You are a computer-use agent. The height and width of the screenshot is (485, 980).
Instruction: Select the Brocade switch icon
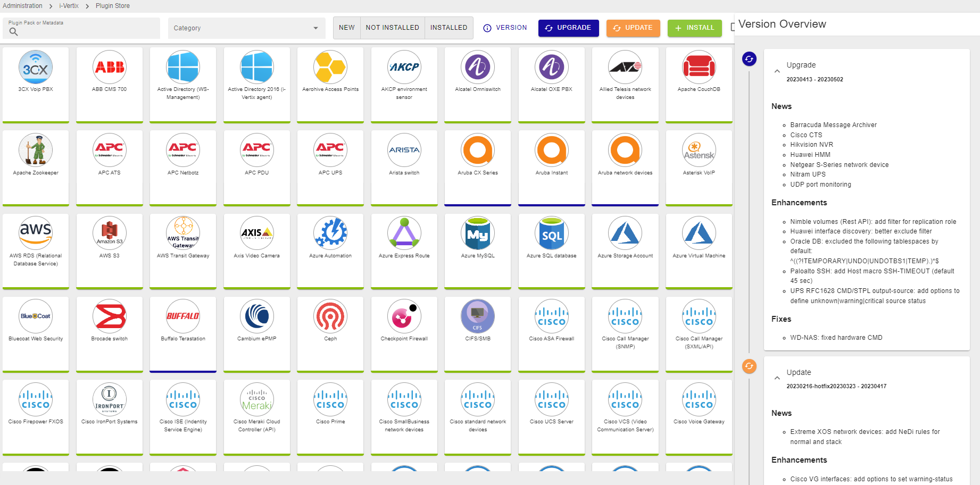pos(109,316)
